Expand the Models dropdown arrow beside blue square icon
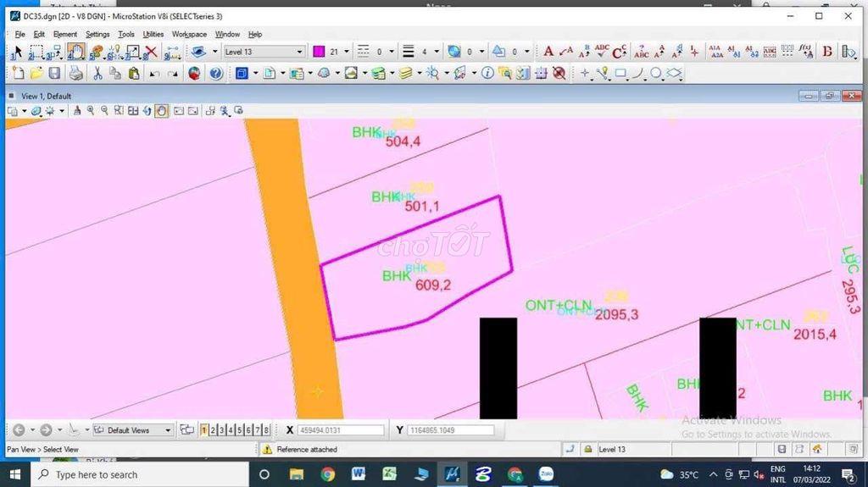Viewport: 868px width, 487px height. tap(255, 73)
